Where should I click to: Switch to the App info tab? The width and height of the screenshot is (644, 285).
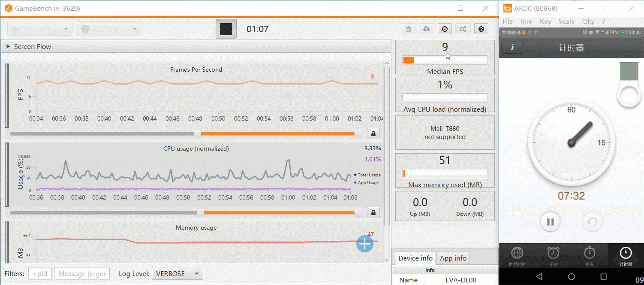coord(453,258)
